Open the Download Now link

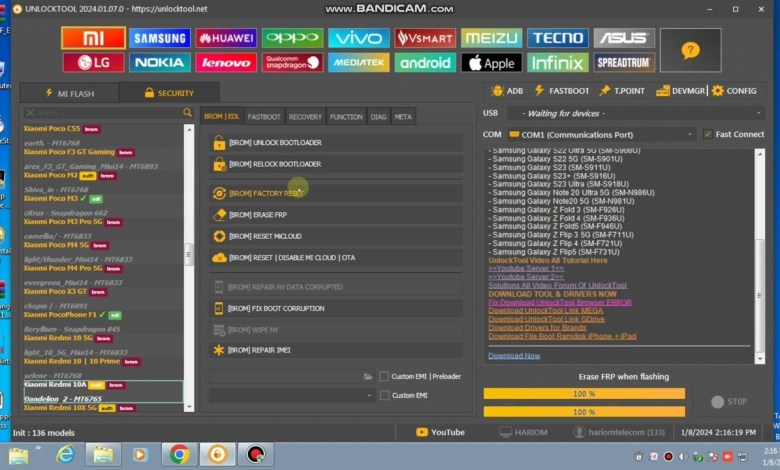click(x=514, y=355)
